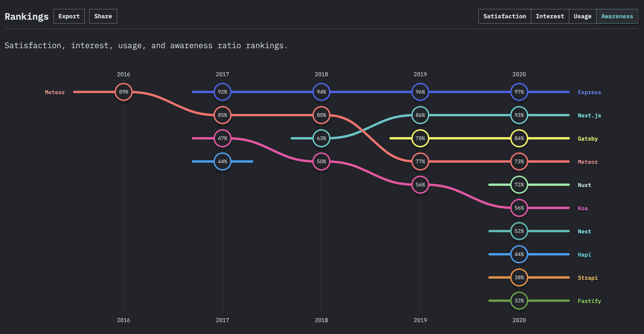This screenshot has height=334, width=644.
Task: Click the Export button
Action: click(x=69, y=16)
